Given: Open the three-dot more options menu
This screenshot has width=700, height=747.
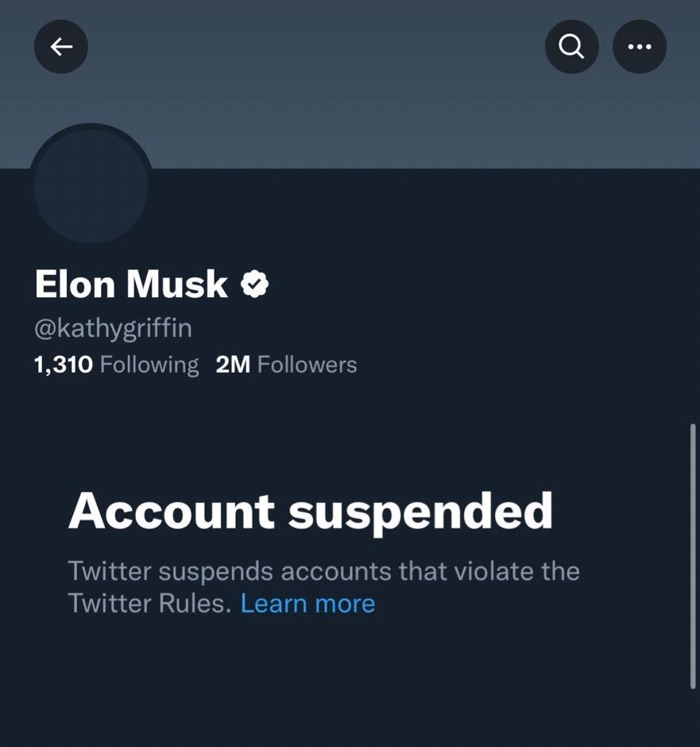Looking at the screenshot, I should [x=640, y=47].
